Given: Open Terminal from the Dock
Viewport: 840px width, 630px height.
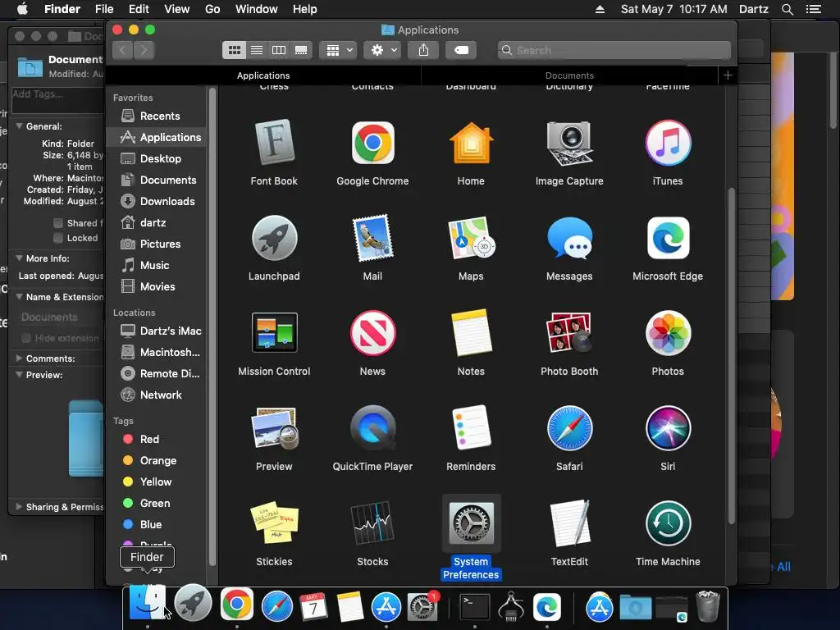Looking at the screenshot, I should (x=475, y=607).
